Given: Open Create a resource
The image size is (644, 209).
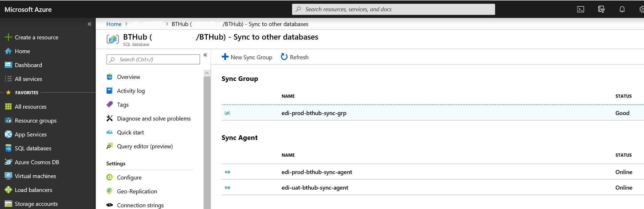Looking at the screenshot, I should tap(36, 37).
